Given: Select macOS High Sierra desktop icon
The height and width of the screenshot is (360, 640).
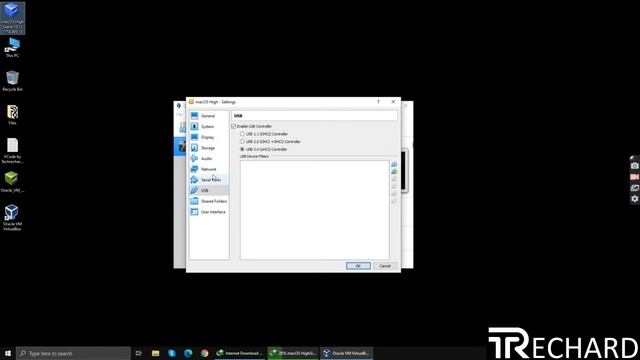Looking at the screenshot, I should point(13,18).
